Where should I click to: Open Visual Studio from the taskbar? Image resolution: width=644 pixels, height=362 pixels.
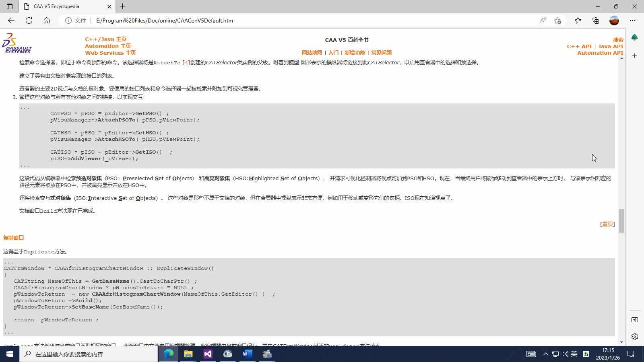coord(208,354)
